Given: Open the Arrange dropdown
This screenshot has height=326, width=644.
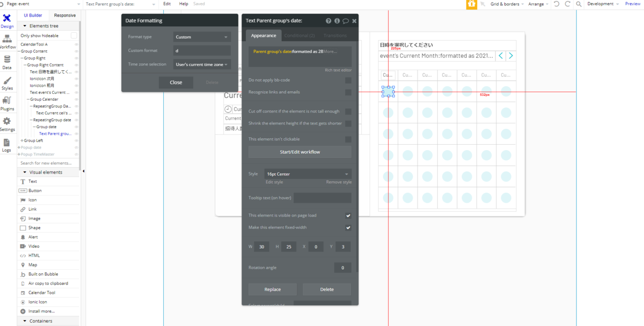Looking at the screenshot, I should tap(538, 4).
